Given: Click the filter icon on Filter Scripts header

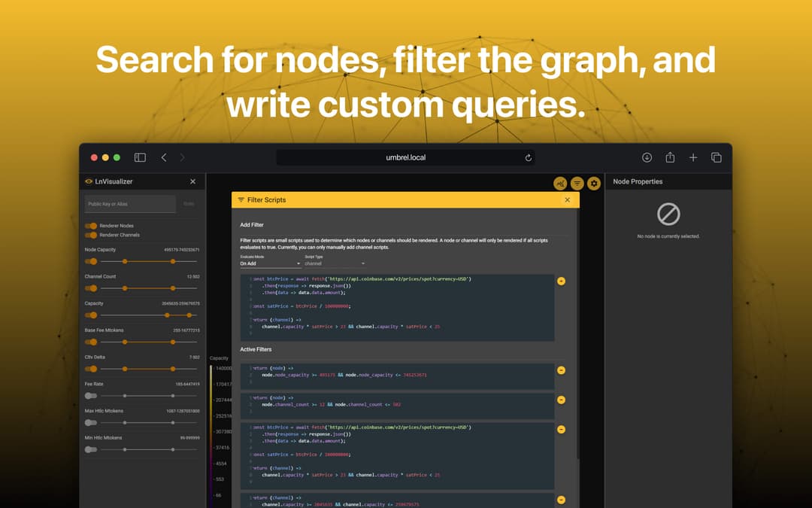Looking at the screenshot, I should point(240,199).
